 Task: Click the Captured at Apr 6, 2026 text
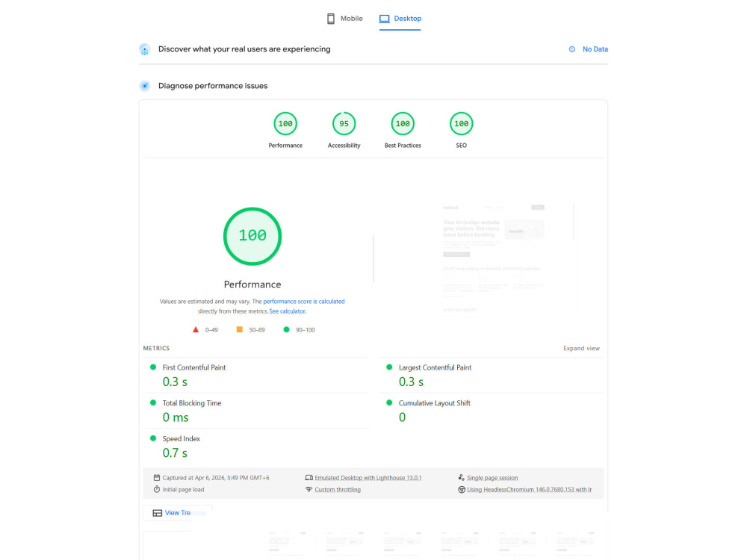[x=216, y=478]
